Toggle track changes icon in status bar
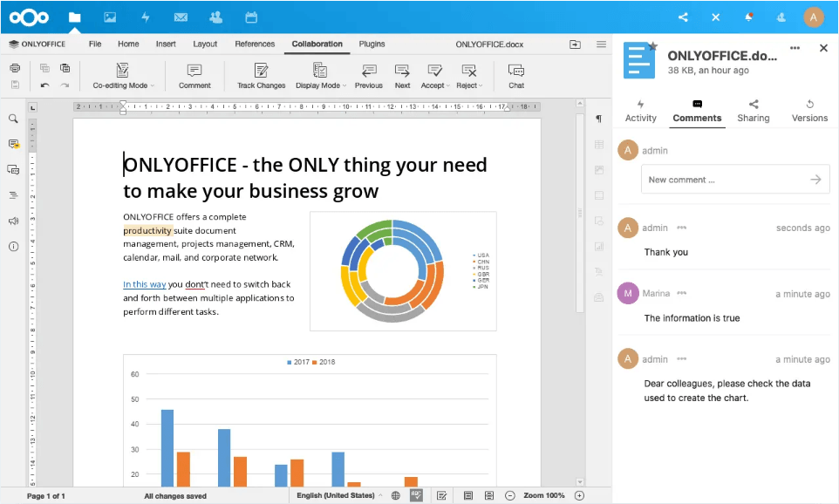Screen dimensions: 839x504 (x=442, y=495)
